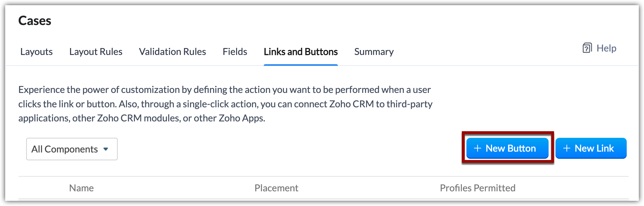Expand the All Components dropdown
Image resolution: width=644 pixels, height=206 pixels.
[72, 149]
